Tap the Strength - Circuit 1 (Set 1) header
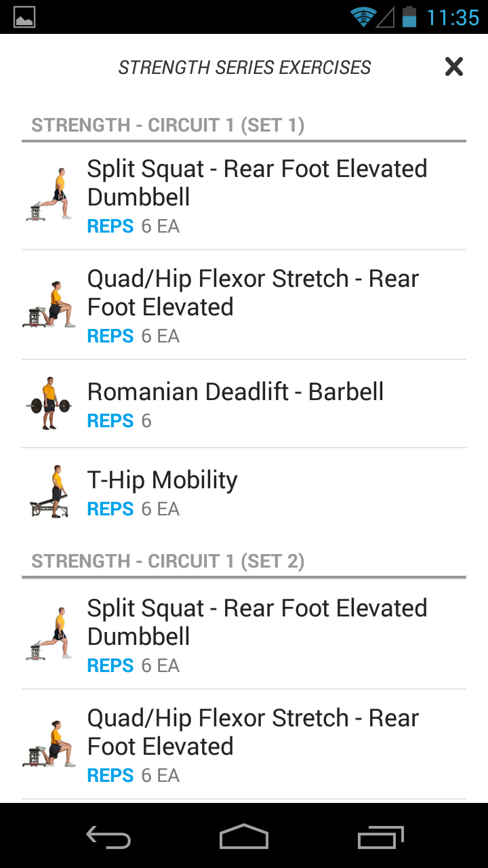The width and height of the screenshot is (488, 868). coord(168,125)
